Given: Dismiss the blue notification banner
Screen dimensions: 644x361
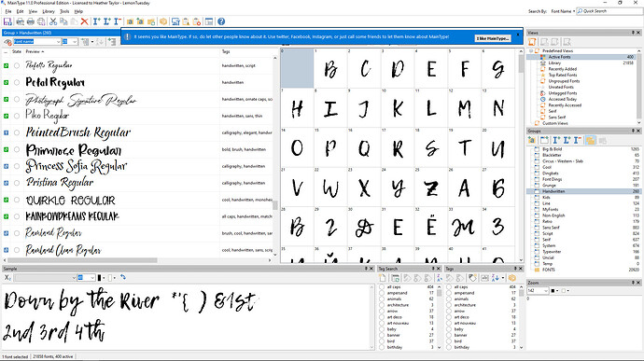Looking at the screenshot, I should (x=518, y=35).
